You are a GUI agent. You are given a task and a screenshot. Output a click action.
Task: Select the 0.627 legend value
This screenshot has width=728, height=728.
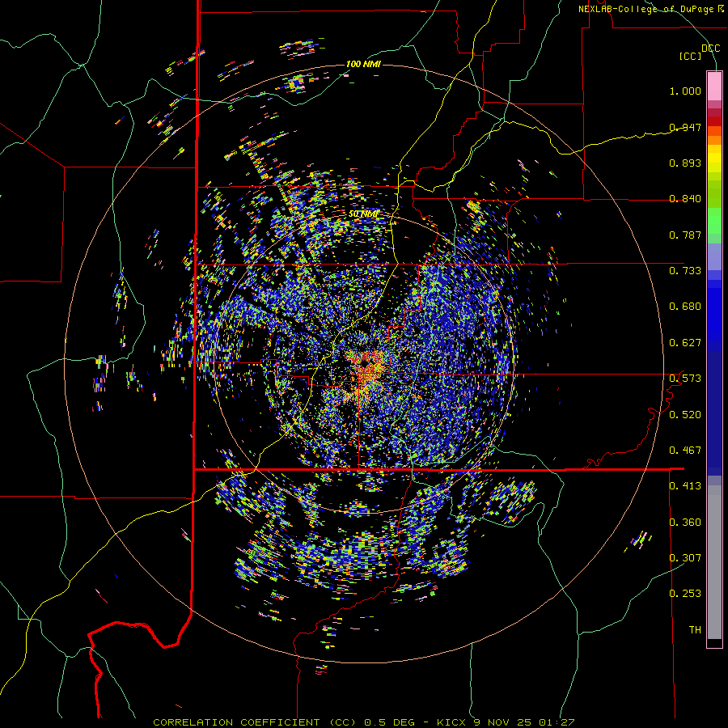tap(685, 343)
